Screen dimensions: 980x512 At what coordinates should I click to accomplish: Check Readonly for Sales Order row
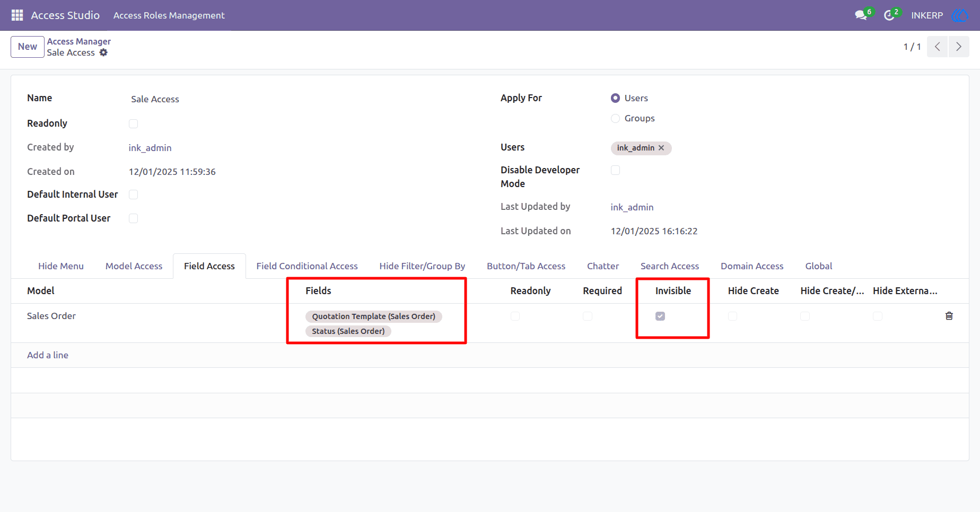(x=515, y=316)
